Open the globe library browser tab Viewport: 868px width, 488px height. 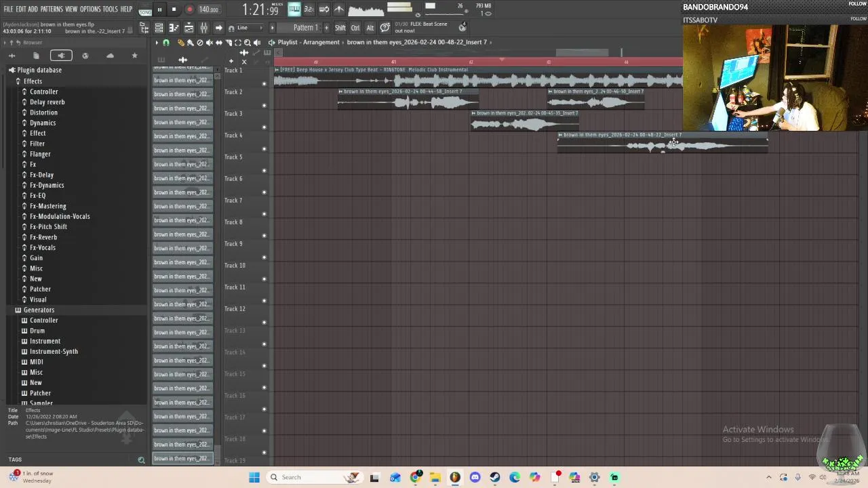[x=85, y=56]
